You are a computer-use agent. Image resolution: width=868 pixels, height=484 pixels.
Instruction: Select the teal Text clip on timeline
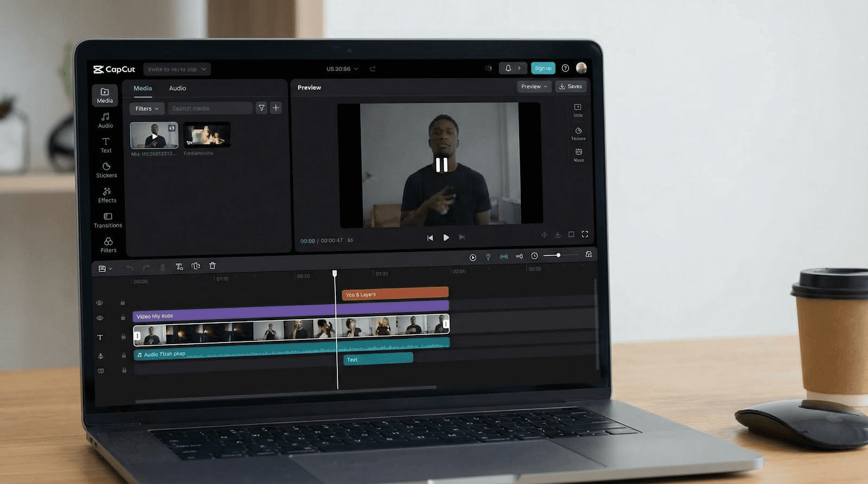coord(378,358)
